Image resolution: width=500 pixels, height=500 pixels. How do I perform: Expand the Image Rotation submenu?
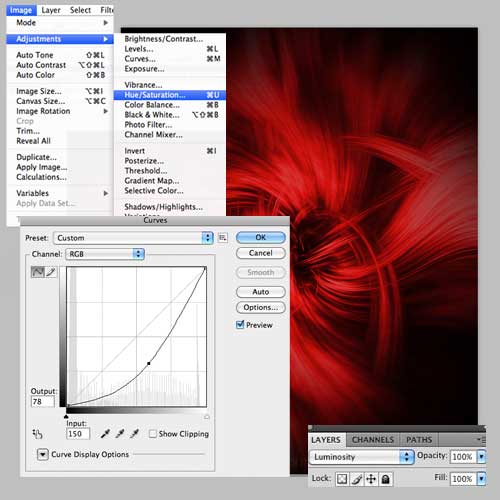pos(60,111)
